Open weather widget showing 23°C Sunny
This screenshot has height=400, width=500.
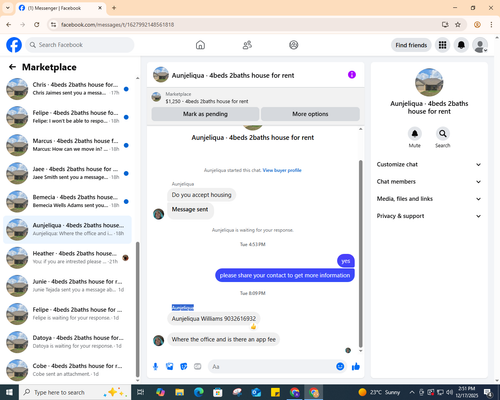tap(379, 392)
